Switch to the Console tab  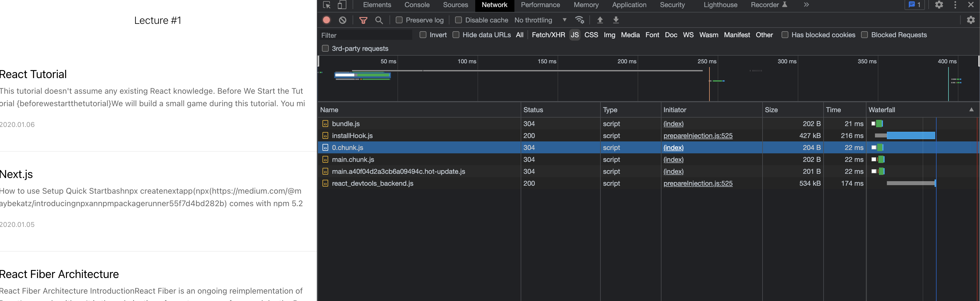point(417,5)
